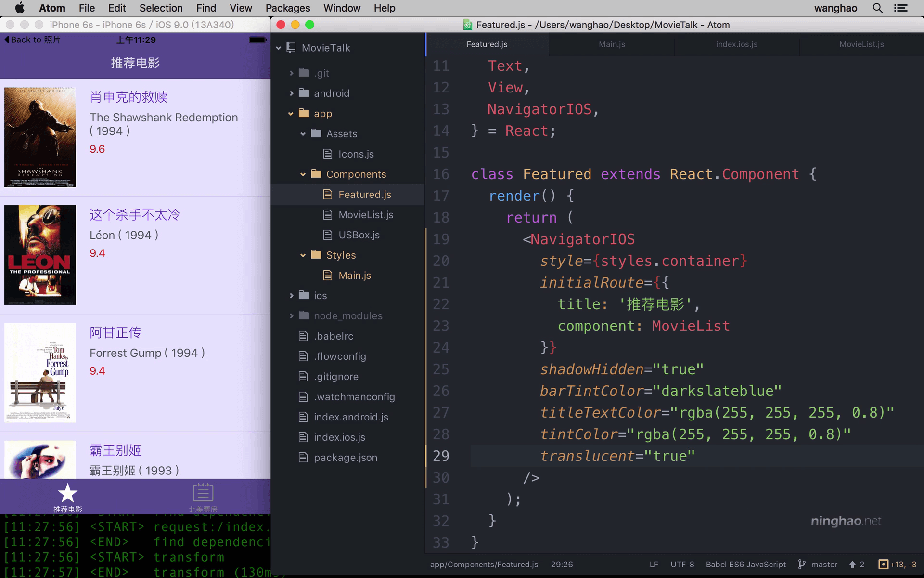Screen dimensions: 924x578
Task: Collapse the Components folder
Action: tap(303, 174)
